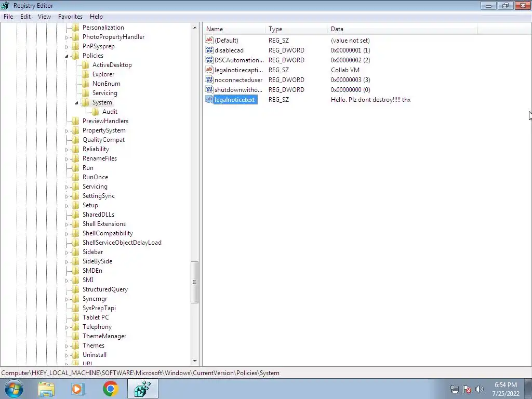Select the System open folder icon
Image resolution: width=532 pixels, height=399 pixels.
(86, 102)
